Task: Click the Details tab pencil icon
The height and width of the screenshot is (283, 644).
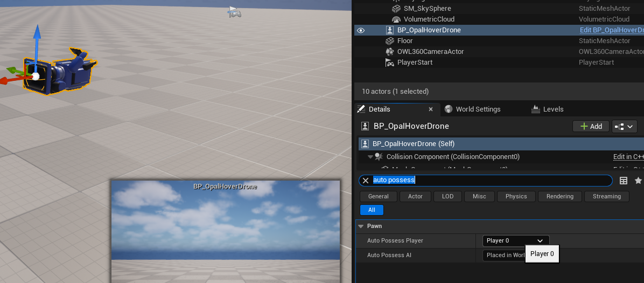Action: click(x=361, y=109)
